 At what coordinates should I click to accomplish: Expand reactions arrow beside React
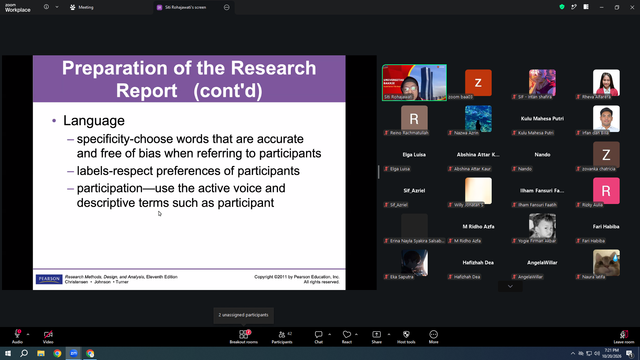coord(356,334)
